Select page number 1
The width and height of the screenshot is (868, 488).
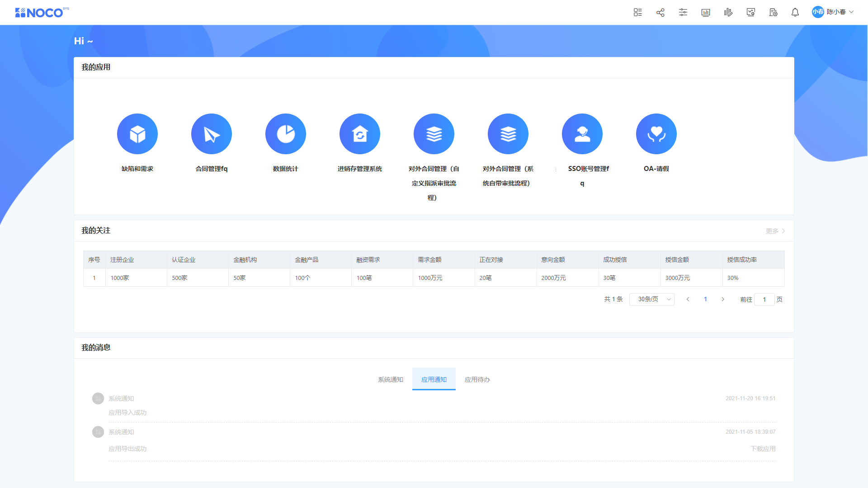[x=705, y=299]
